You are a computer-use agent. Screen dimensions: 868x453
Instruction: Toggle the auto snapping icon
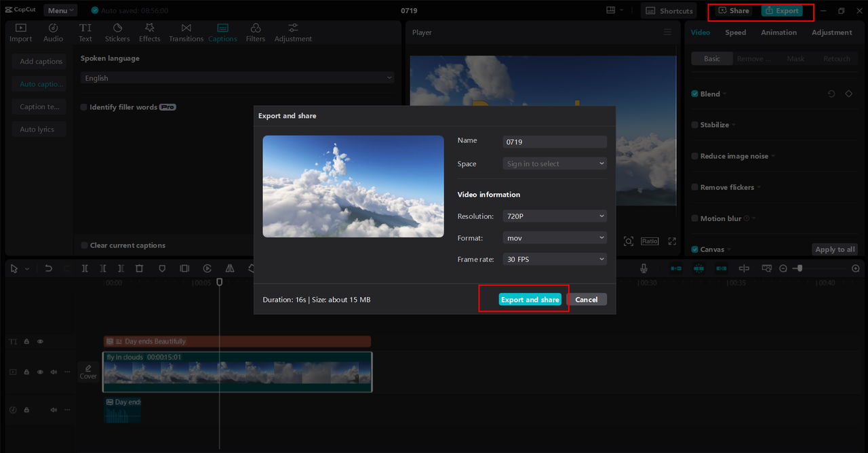pyautogui.click(x=699, y=269)
